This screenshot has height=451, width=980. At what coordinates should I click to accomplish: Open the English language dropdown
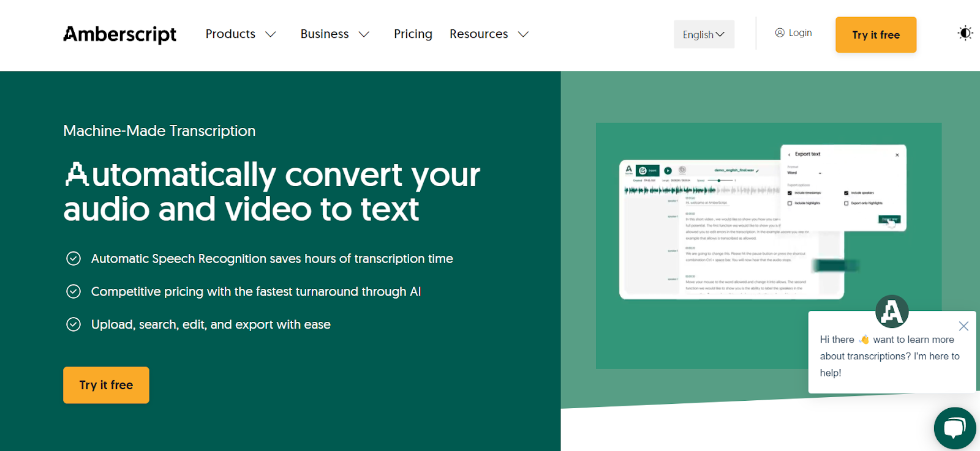pyautogui.click(x=704, y=34)
